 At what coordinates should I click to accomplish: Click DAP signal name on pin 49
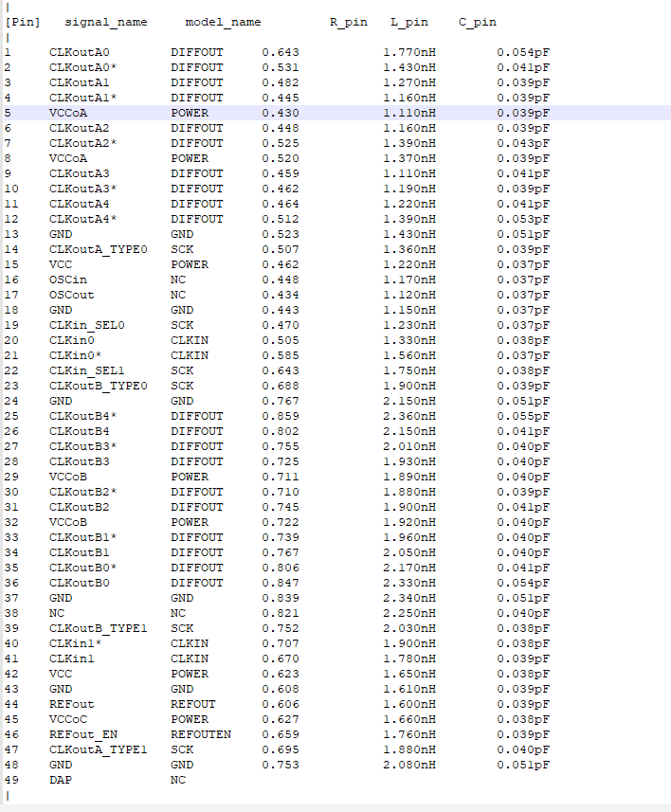pos(60,780)
